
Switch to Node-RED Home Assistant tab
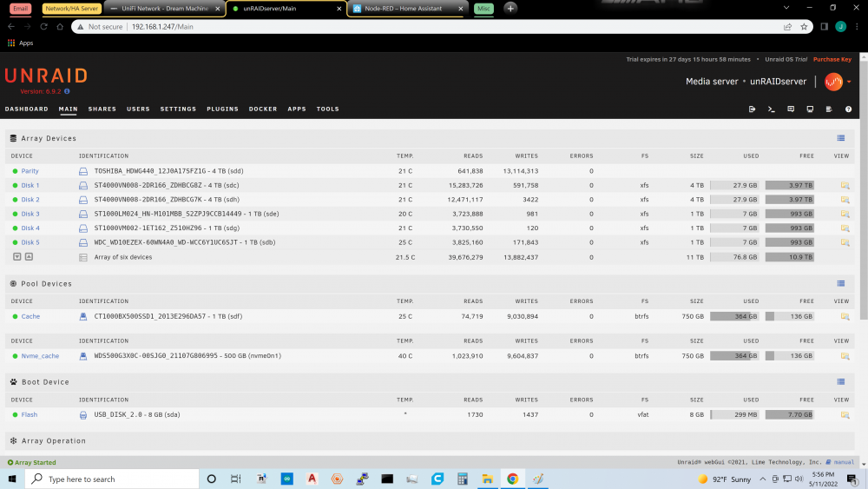(x=407, y=9)
